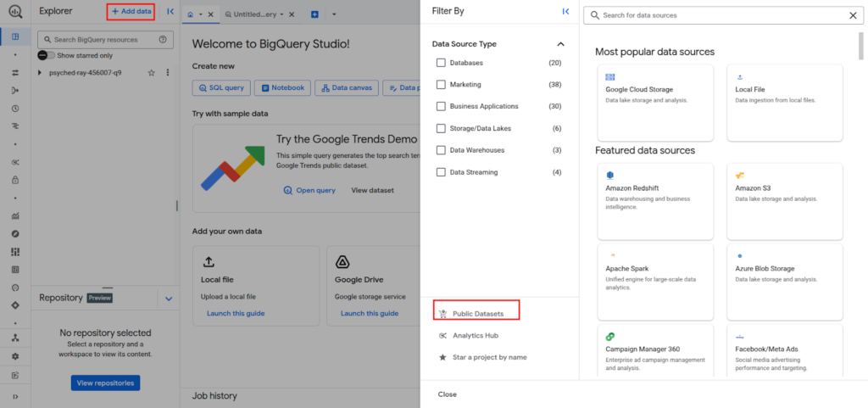Viewport: 868px width, 408px height.
Task: Open the Partner Center hierarchy icon in sidebar
Action: pos(15,338)
